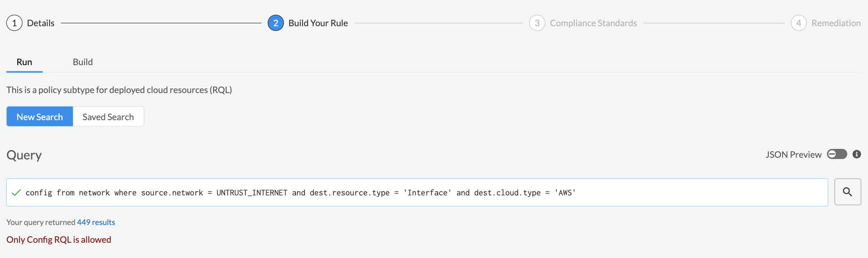
Task: Go to the Details step label
Action: point(41,23)
